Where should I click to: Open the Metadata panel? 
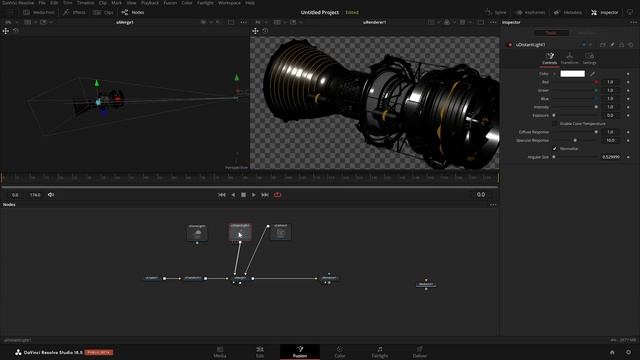568,12
